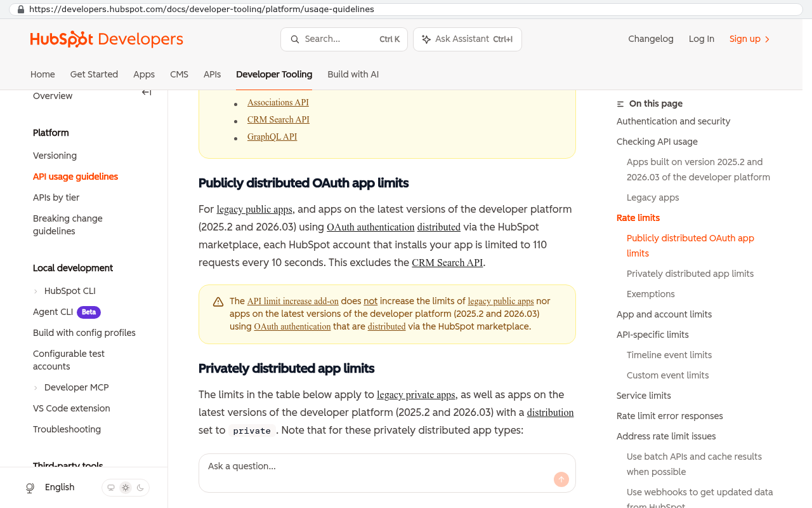Switch to the Apps tab

pos(144,74)
